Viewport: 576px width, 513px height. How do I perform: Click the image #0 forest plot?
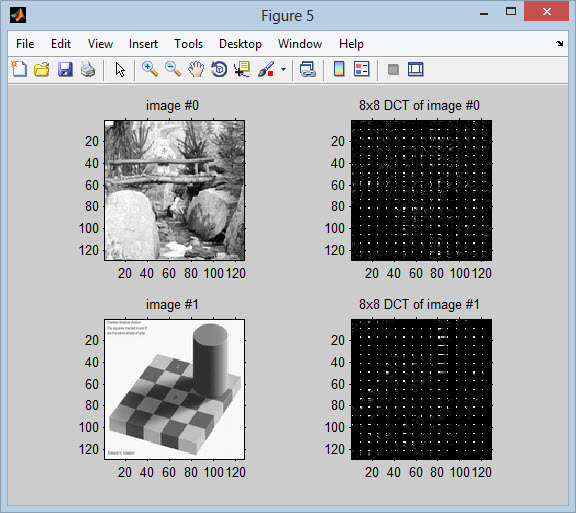(x=174, y=190)
